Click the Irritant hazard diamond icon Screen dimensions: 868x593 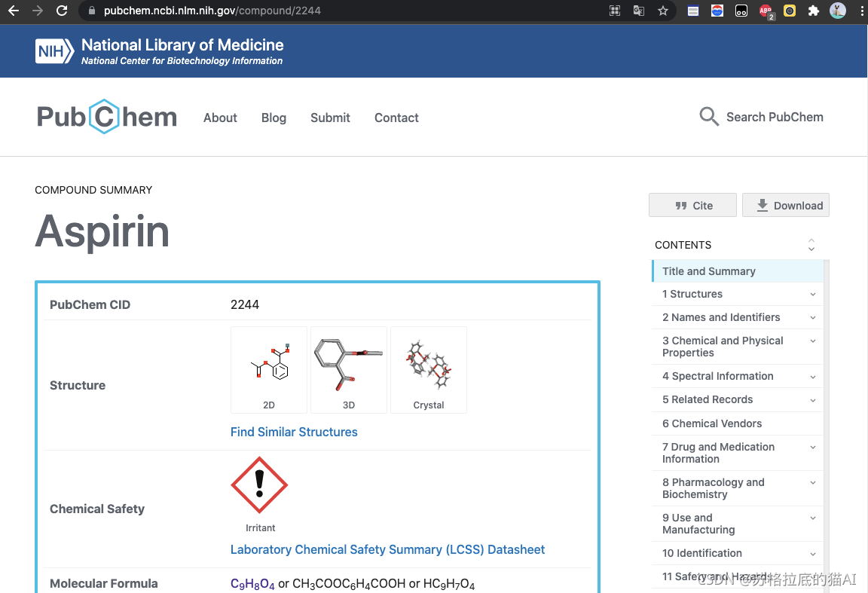click(259, 485)
